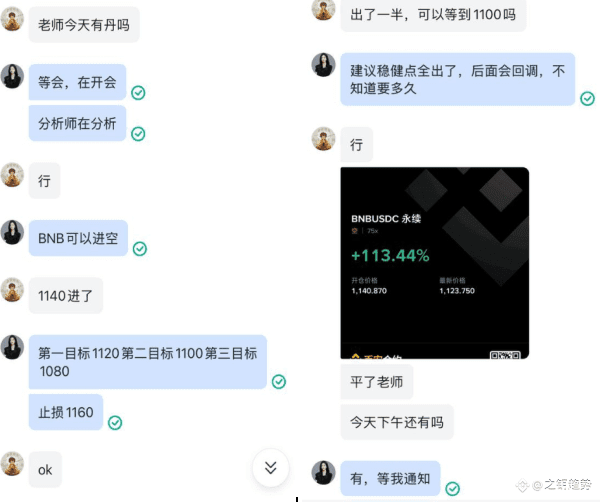Select the '今天下午还有吗' message bubble

click(x=397, y=422)
